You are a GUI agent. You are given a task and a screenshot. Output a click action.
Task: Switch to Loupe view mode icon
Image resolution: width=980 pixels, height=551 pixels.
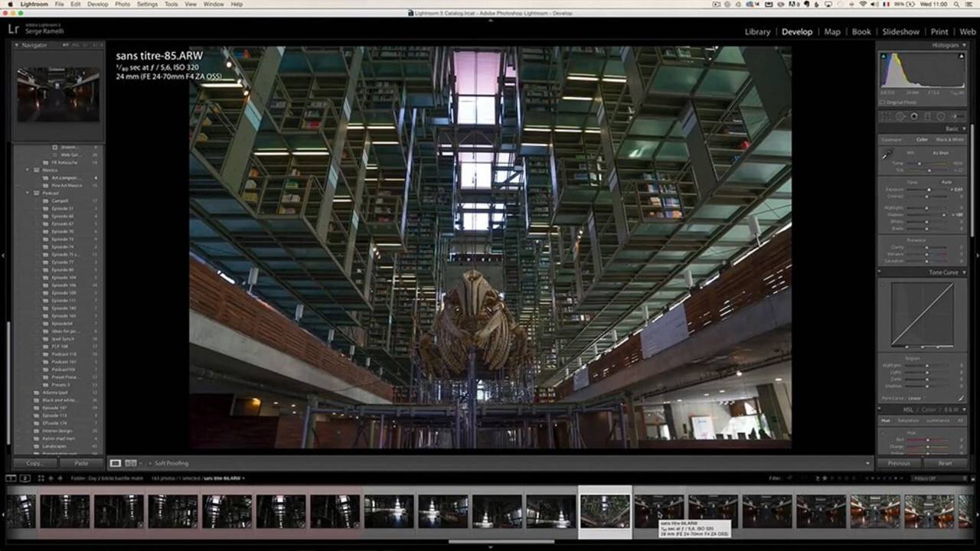pyautogui.click(x=116, y=463)
